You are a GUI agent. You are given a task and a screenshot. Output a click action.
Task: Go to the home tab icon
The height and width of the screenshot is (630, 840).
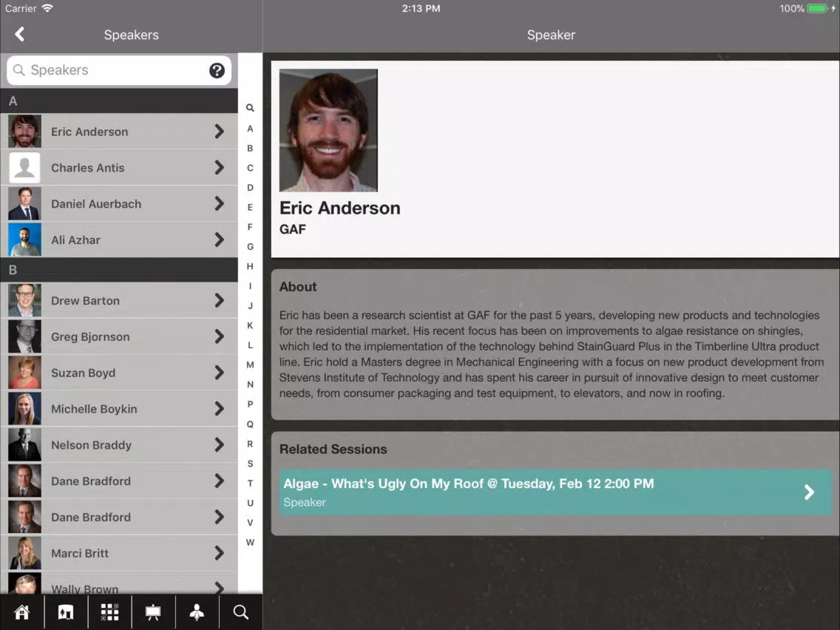tap(22, 612)
